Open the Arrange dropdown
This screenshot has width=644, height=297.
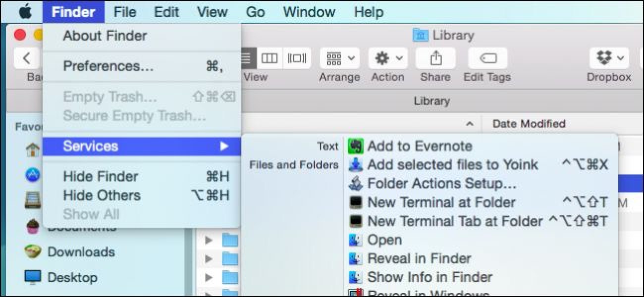click(x=339, y=58)
